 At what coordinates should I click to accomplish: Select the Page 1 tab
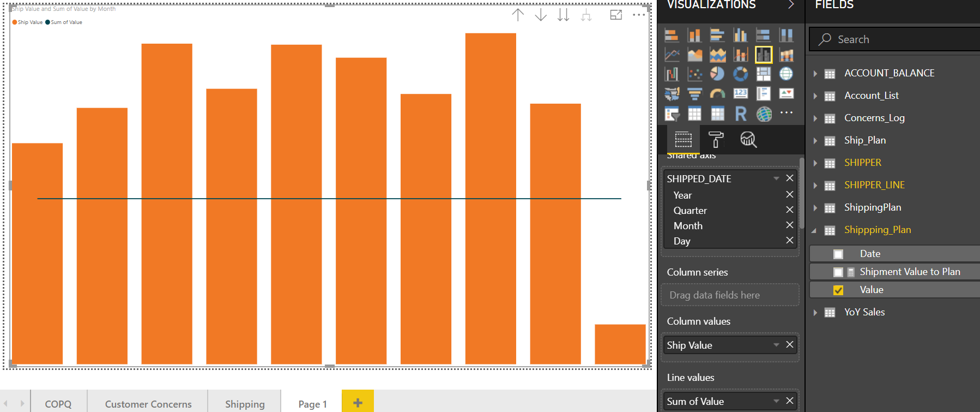point(312,404)
